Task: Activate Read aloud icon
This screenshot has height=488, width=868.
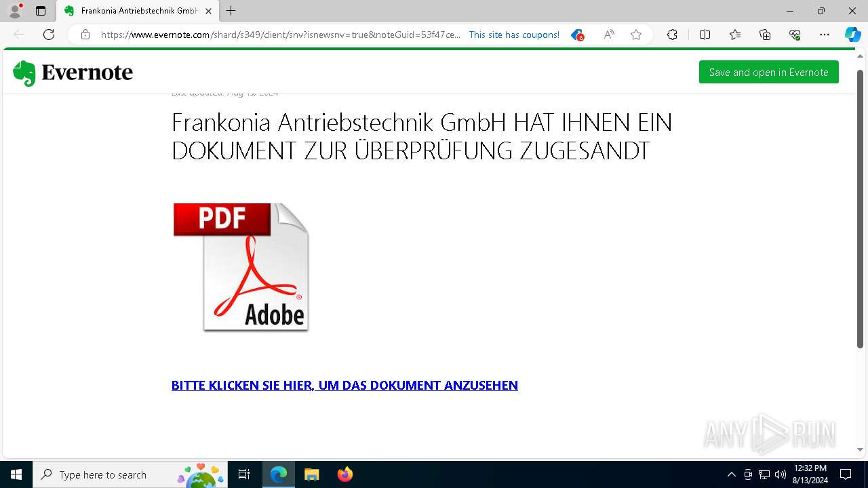Action: (x=609, y=35)
